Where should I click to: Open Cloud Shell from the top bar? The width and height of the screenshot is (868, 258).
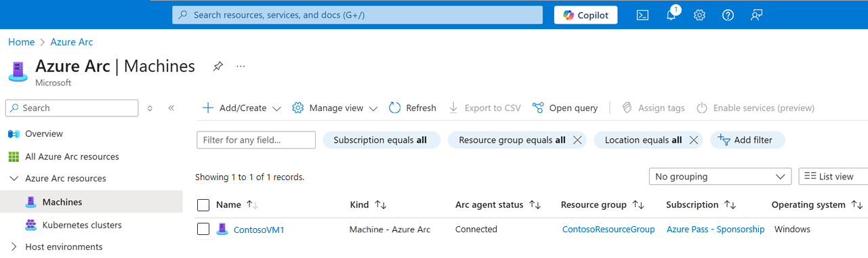tap(643, 15)
